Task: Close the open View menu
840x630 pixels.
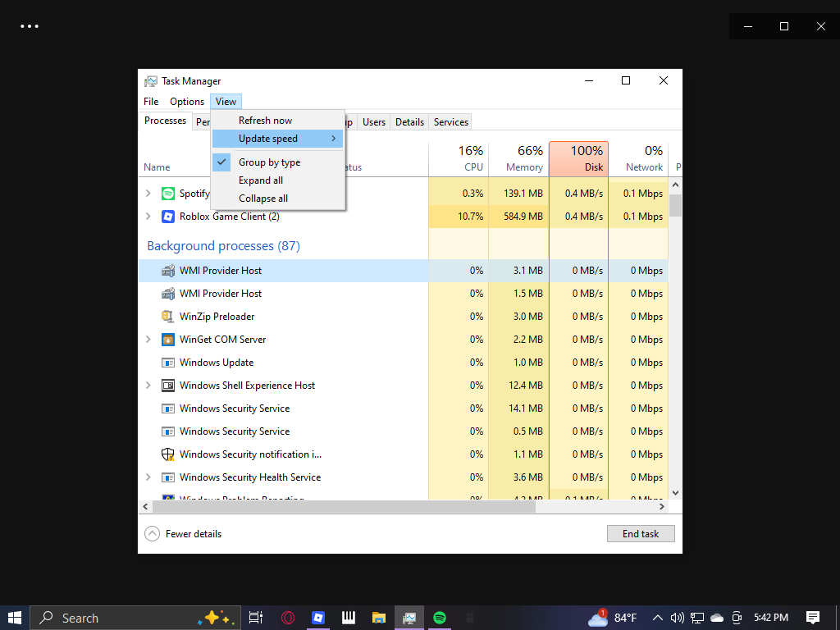Action: click(226, 101)
